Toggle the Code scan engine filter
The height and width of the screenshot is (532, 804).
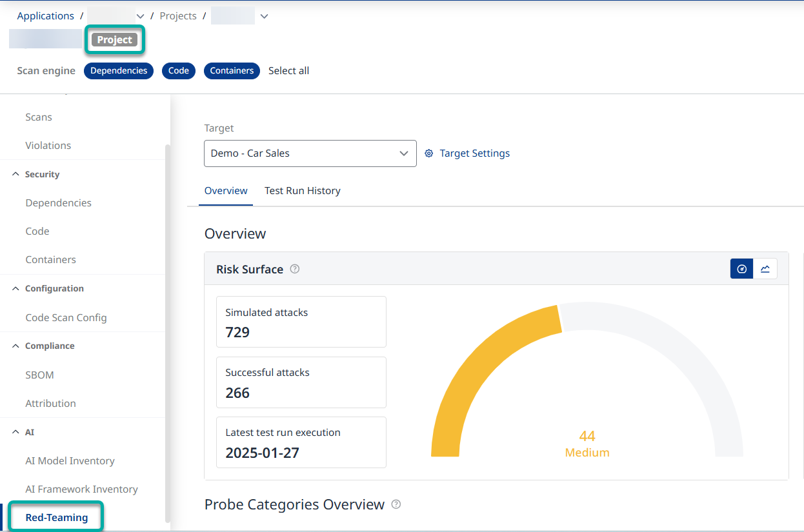(179, 71)
